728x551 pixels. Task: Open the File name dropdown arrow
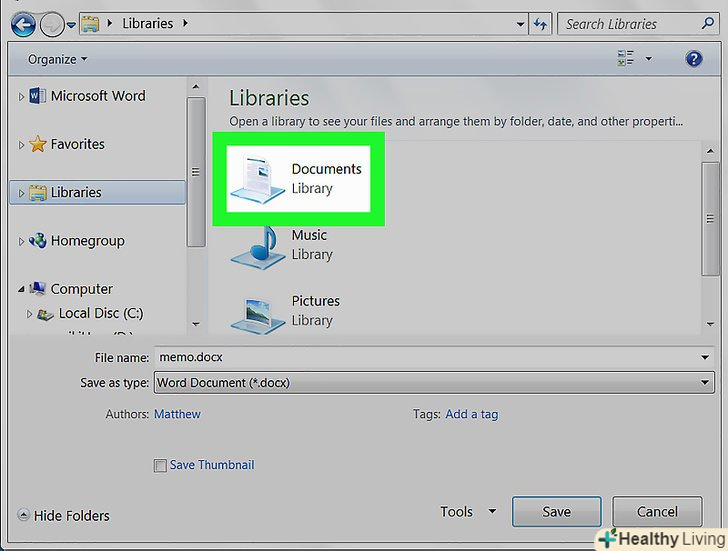(705, 357)
